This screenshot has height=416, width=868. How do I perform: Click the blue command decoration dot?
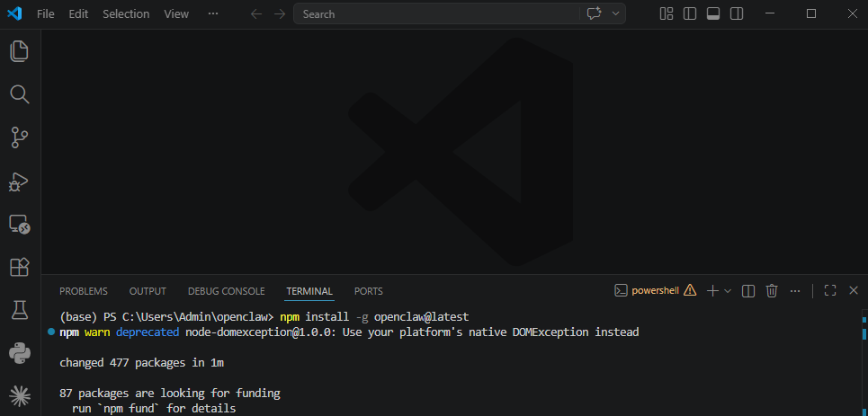(51, 332)
